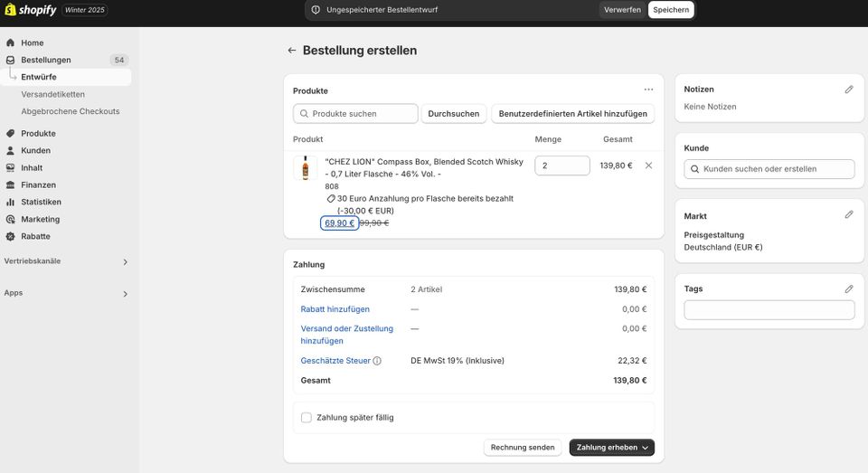
Task: Go back using the arrow beside Bestellung erstellen
Action: (292, 51)
